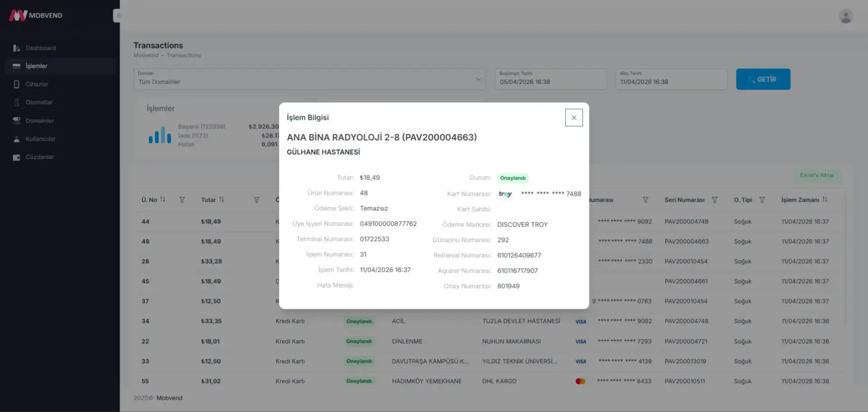Navigate to Otomatlar section
The height and width of the screenshot is (412, 868).
coord(39,102)
